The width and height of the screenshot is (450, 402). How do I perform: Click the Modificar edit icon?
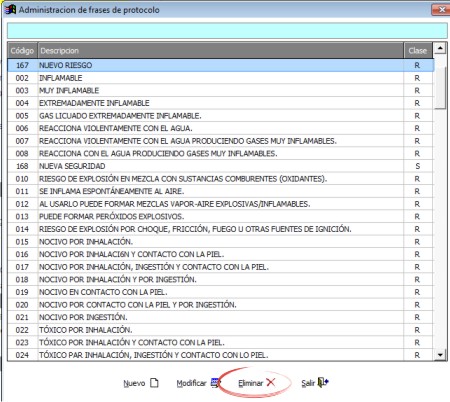215,383
